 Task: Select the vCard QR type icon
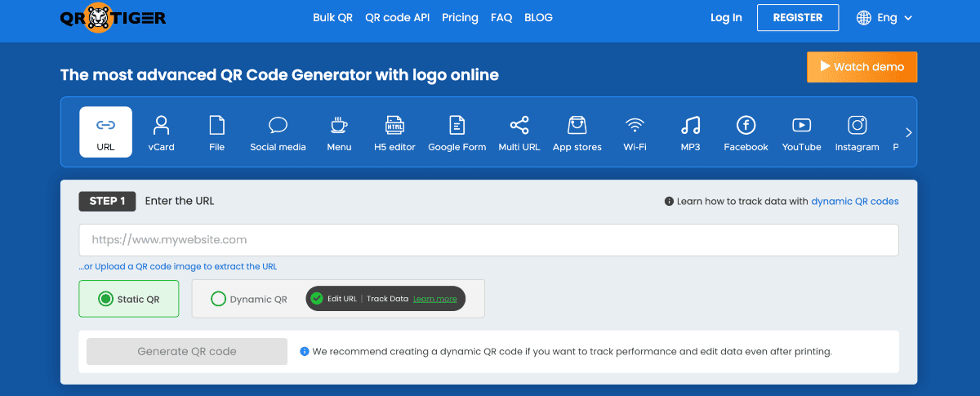pyautogui.click(x=161, y=126)
